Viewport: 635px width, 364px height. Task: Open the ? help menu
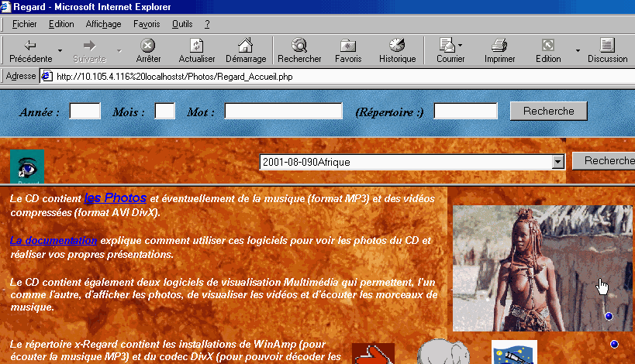[x=207, y=24]
